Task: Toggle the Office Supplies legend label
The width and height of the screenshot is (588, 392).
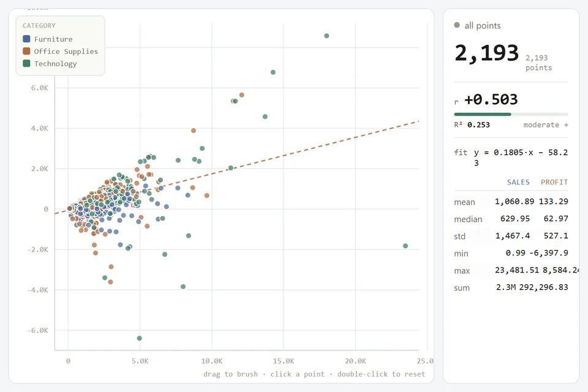Action: (66, 51)
